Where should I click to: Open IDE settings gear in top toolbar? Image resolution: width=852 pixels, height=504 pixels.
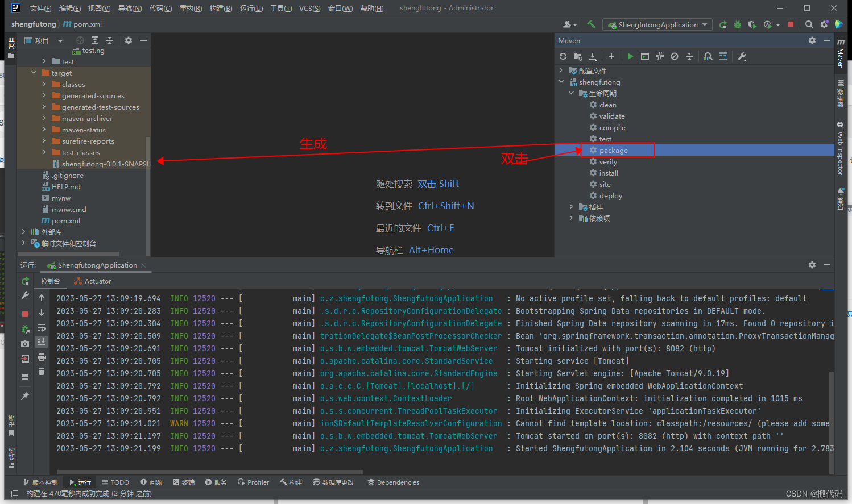pos(824,24)
